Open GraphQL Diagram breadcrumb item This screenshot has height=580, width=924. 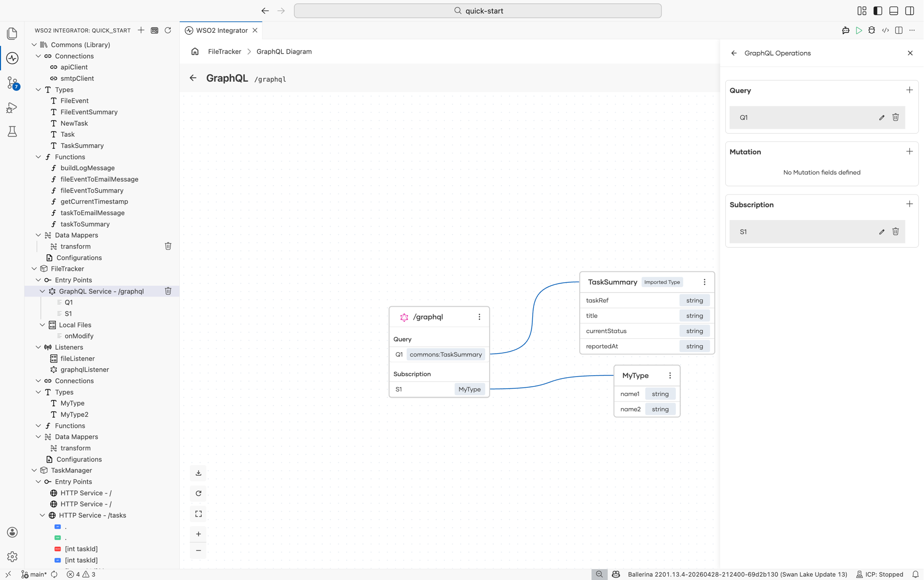(x=284, y=51)
